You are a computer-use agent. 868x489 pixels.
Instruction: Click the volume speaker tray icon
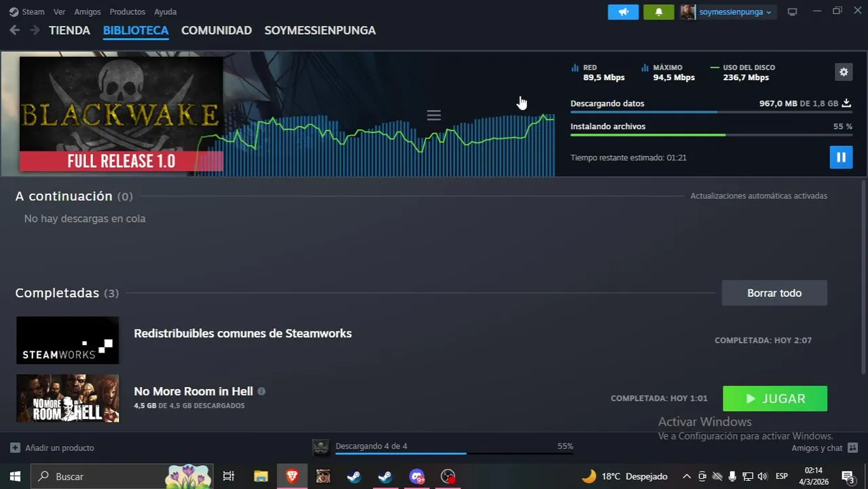[762, 477]
